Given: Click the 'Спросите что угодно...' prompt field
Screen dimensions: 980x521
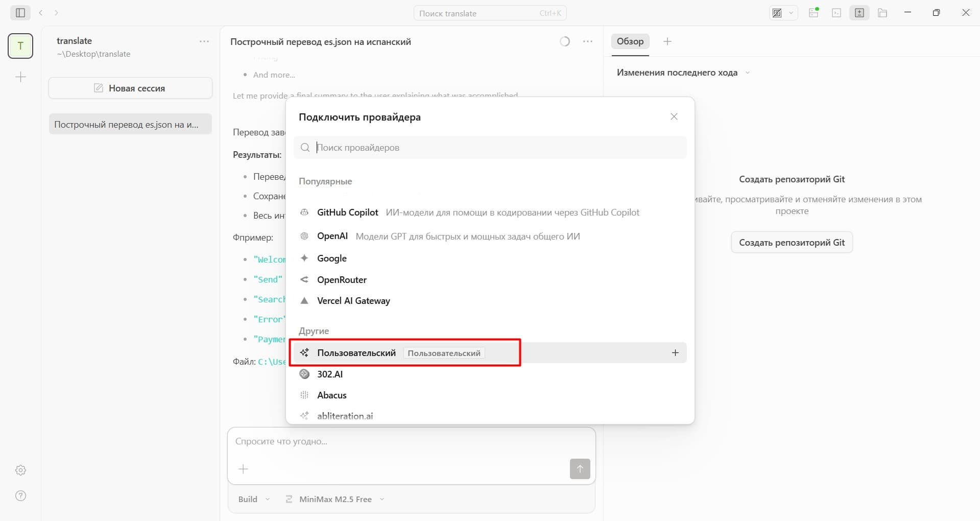Looking at the screenshot, I should pyautogui.click(x=411, y=441).
